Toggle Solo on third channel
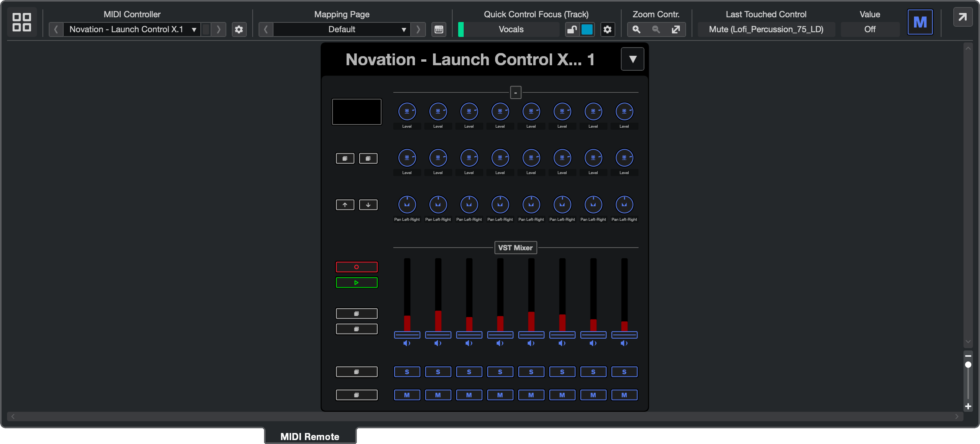Image resolution: width=980 pixels, height=444 pixels. (x=469, y=372)
